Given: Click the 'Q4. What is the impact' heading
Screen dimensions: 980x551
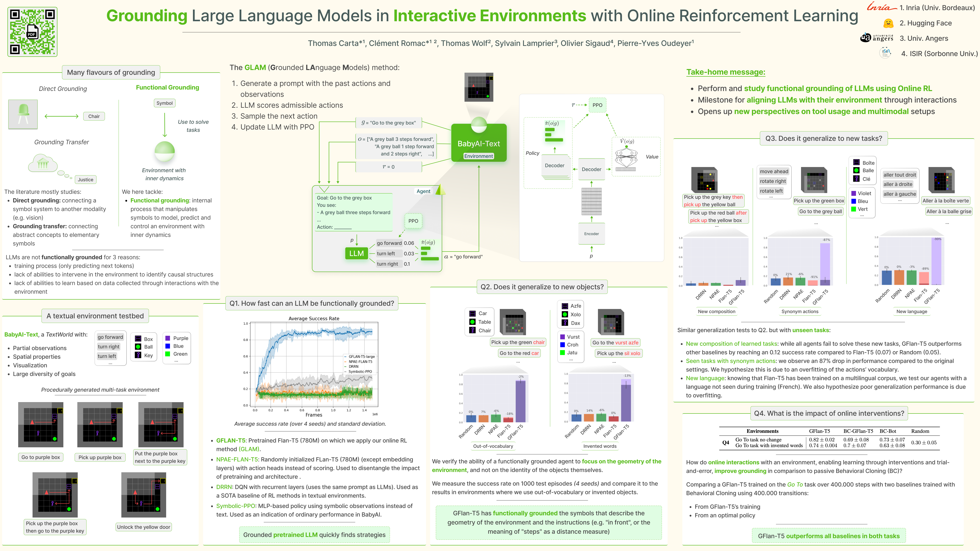Looking at the screenshot, I should coord(829,413).
